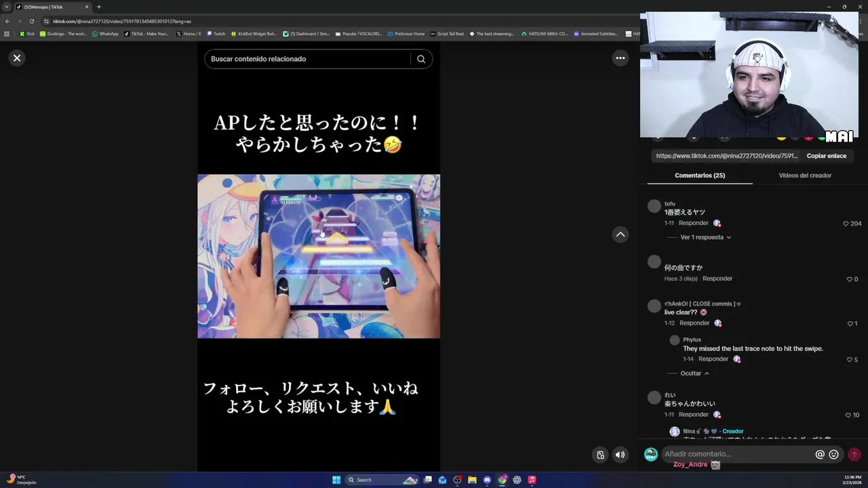This screenshot has width=868, height=488.
Task: Toggle the video mute speaker button
Action: (620, 455)
